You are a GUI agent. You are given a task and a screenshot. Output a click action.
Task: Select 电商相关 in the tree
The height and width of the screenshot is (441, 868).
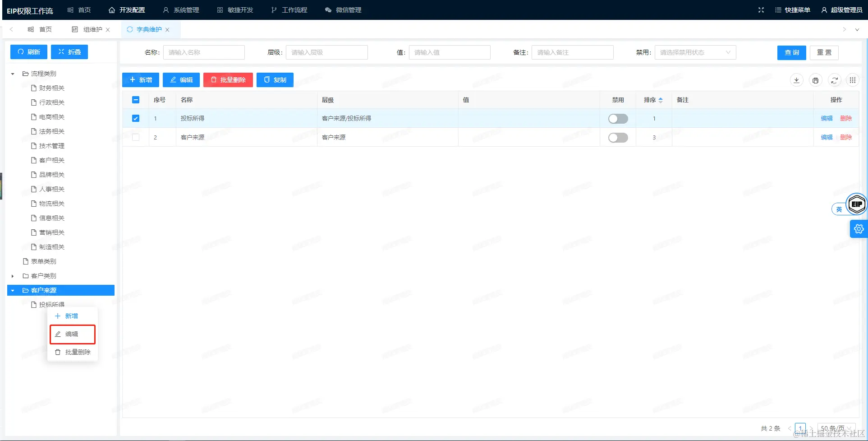tap(51, 117)
